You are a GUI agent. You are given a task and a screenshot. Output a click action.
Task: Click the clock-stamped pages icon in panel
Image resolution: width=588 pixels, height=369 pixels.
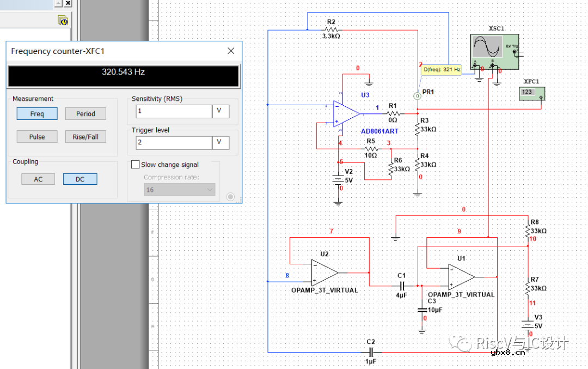(x=63, y=21)
